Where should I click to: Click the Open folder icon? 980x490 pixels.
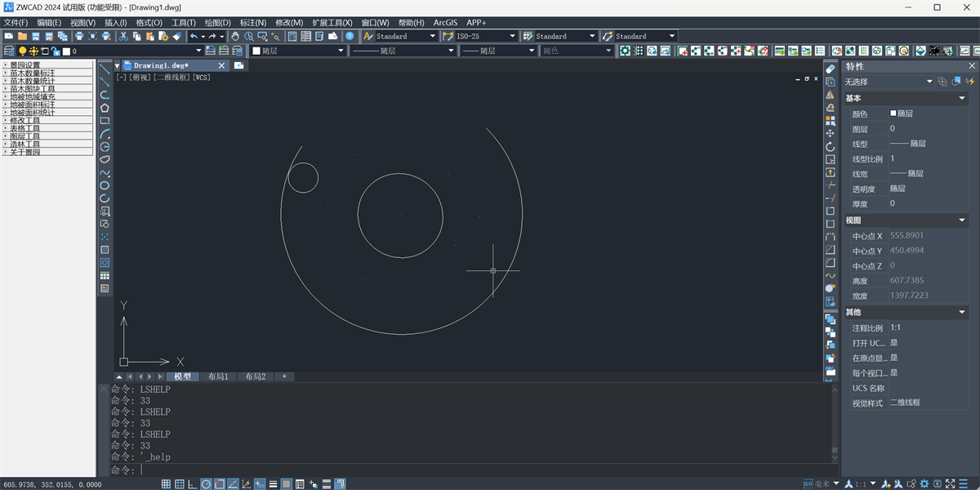[x=22, y=36]
